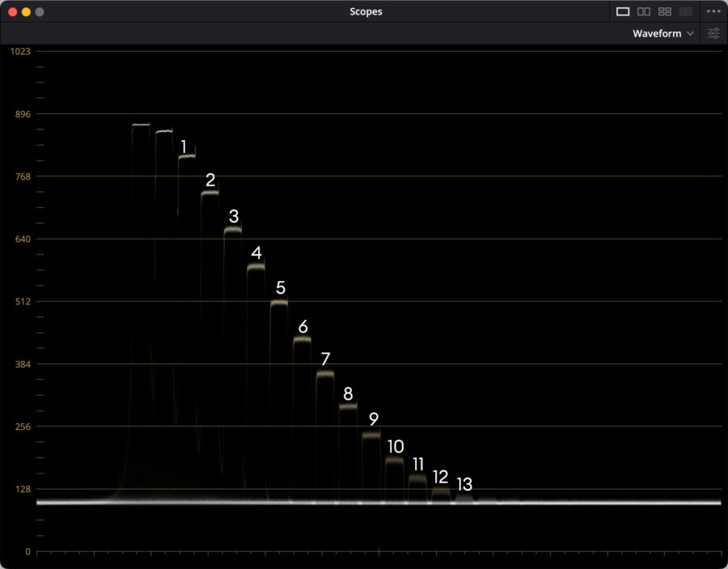This screenshot has height=569, width=728.
Task: Click the 896 graticule label
Action: 21,113
